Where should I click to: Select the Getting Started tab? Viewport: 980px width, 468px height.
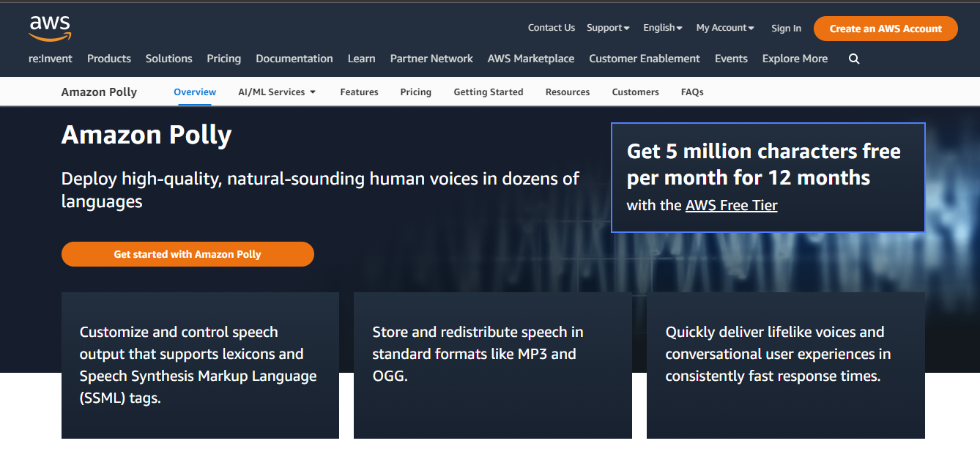click(489, 92)
